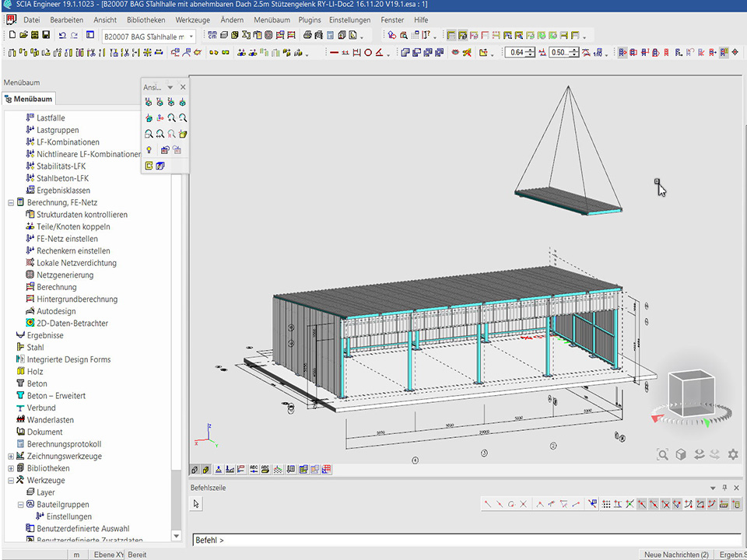Open the Bibliotheken menu

pyautogui.click(x=146, y=19)
